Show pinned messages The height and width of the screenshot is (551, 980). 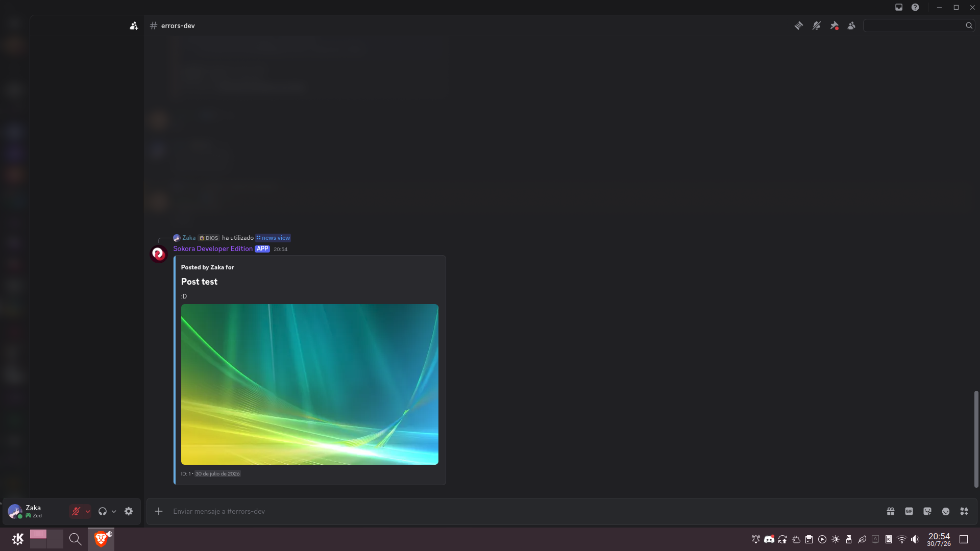point(835,26)
